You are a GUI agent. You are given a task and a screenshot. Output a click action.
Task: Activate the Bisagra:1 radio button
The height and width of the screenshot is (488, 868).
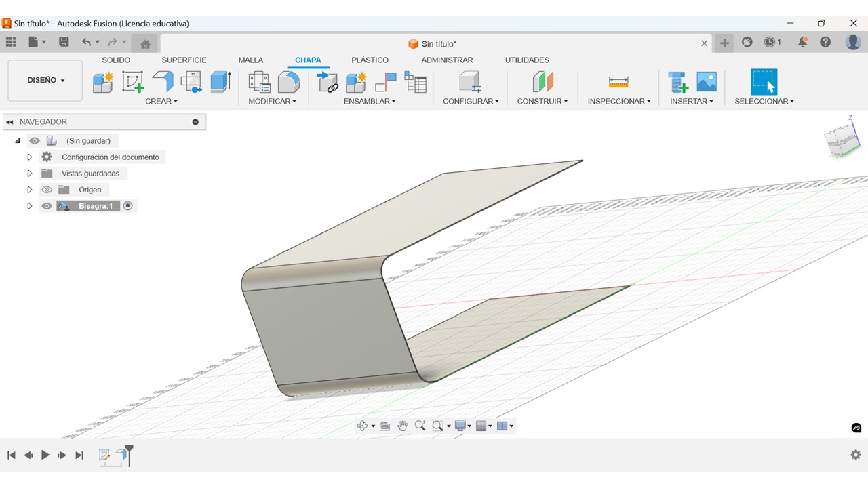coord(127,206)
